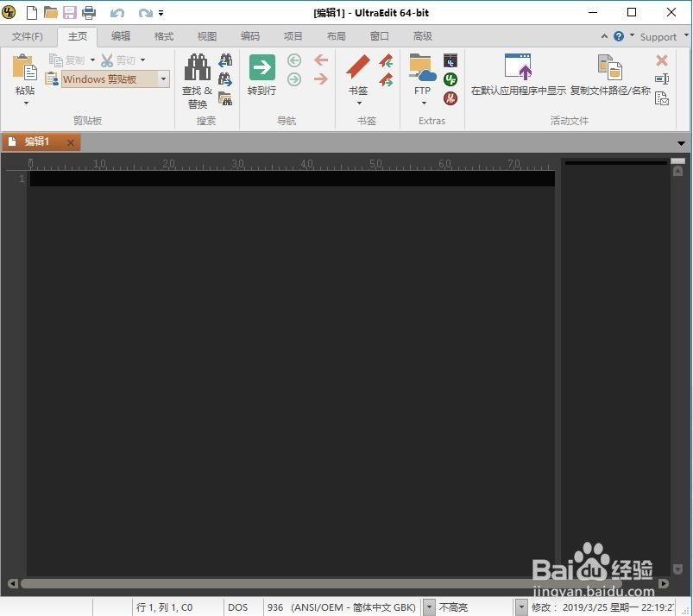Click the email file icon in 活动文件 group
The image size is (693, 616).
click(662, 98)
